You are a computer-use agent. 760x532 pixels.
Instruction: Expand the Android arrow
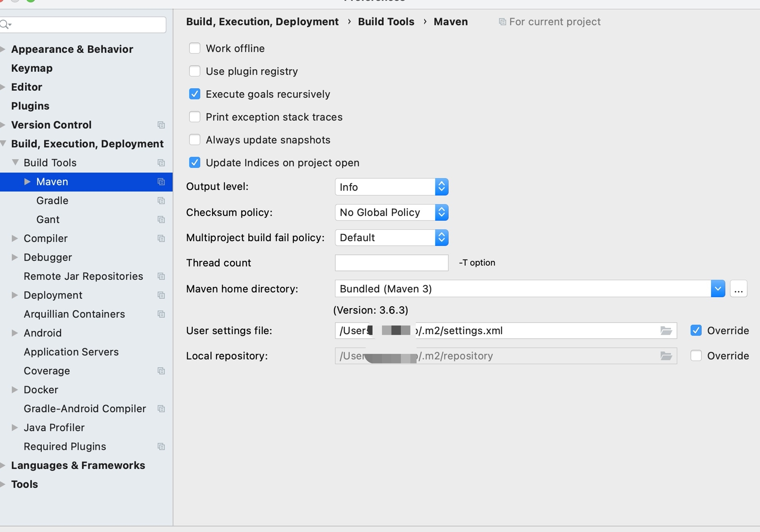pyautogui.click(x=15, y=333)
